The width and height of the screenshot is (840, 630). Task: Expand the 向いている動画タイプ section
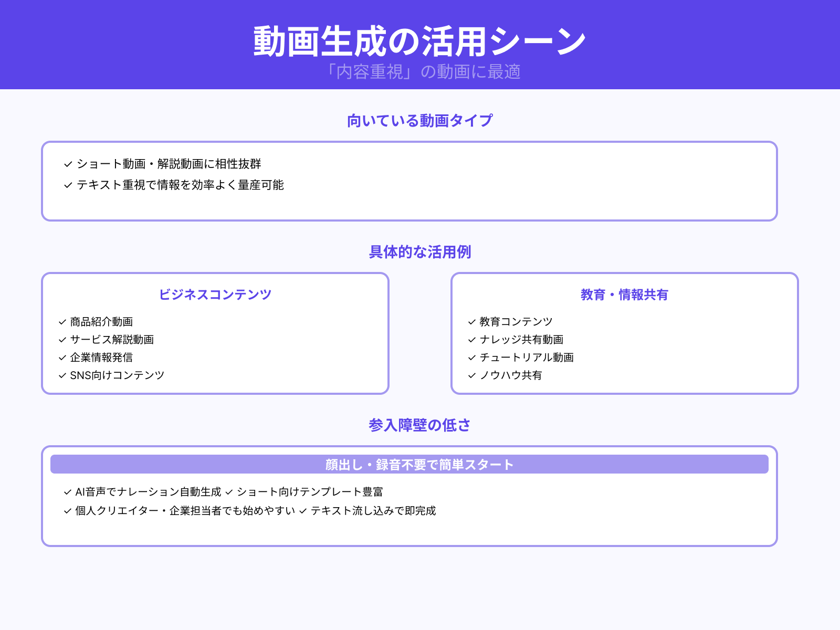tap(420, 120)
